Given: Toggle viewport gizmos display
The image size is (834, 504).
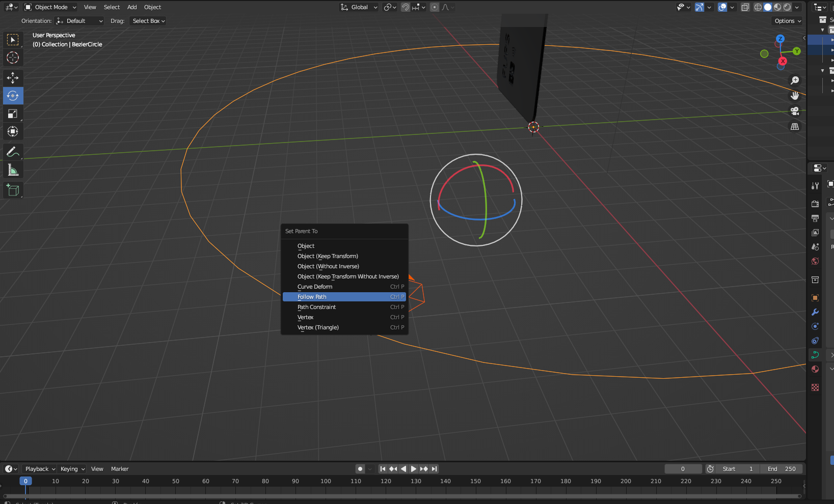Looking at the screenshot, I should (x=700, y=7).
